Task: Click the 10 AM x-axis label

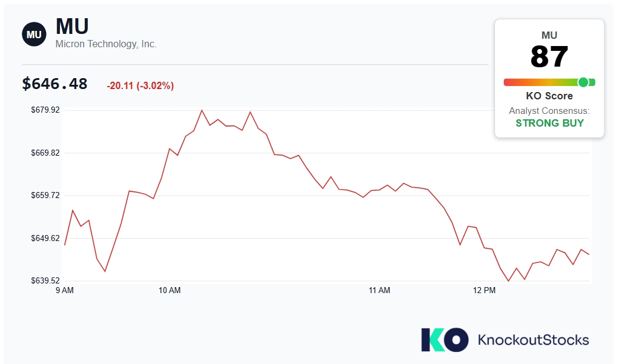Action: [170, 291]
